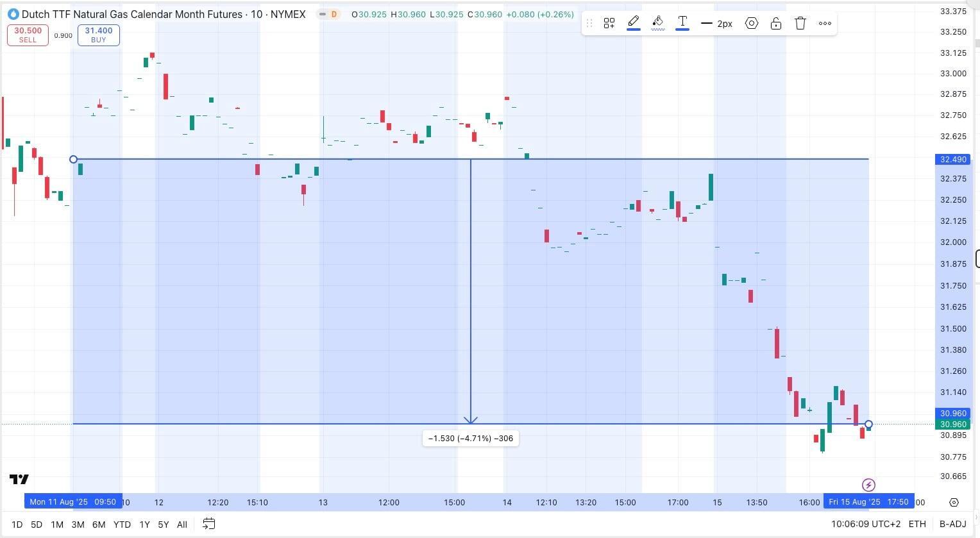Delete the drawing with the trash icon
The height and width of the screenshot is (538, 980).
point(800,24)
